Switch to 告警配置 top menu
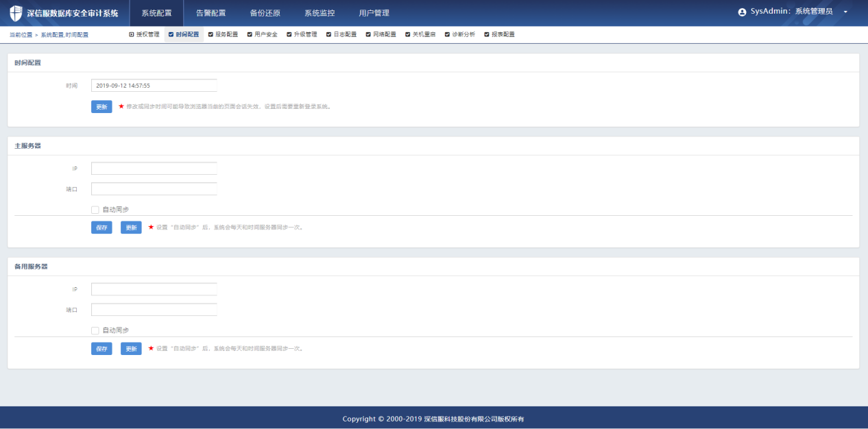The image size is (868, 429). click(x=210, y=13)
